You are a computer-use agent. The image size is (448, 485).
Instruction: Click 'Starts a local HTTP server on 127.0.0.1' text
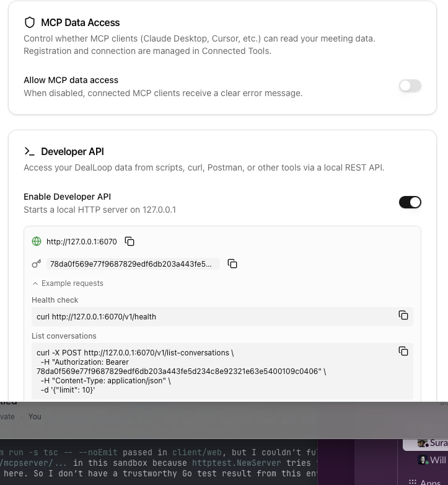tap(100, 210)
